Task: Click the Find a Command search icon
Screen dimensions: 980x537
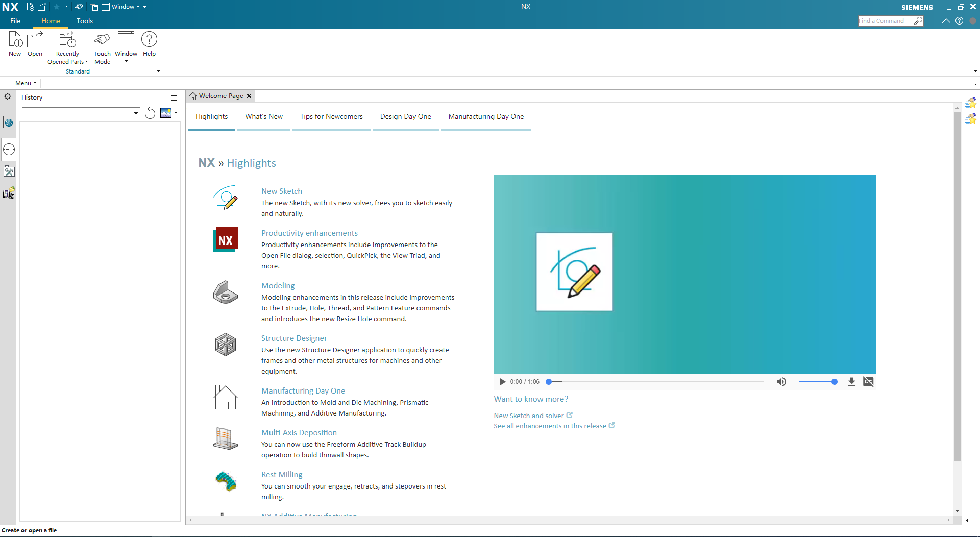Action: click(918, 21)
